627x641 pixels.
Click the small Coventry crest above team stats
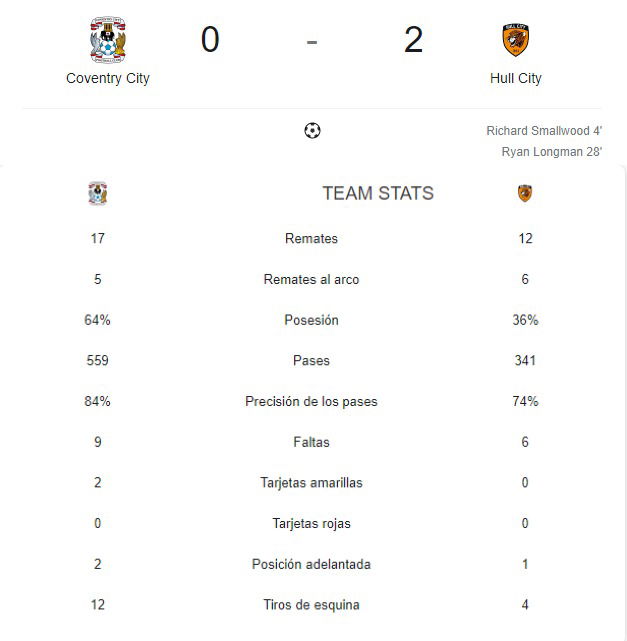pos(98,193)
